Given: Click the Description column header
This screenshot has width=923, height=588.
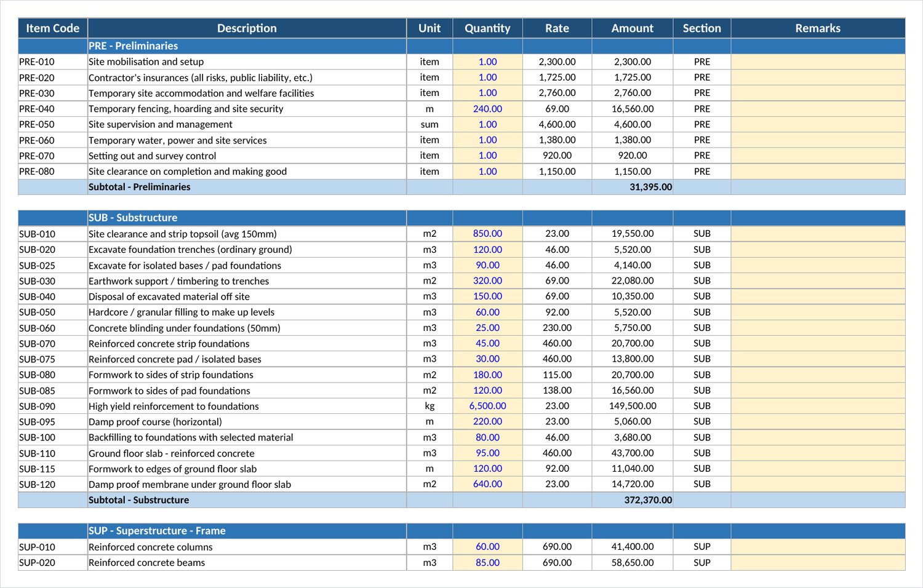Looking at the screenshot, I should pyautogui.click(x=247, y=28).
